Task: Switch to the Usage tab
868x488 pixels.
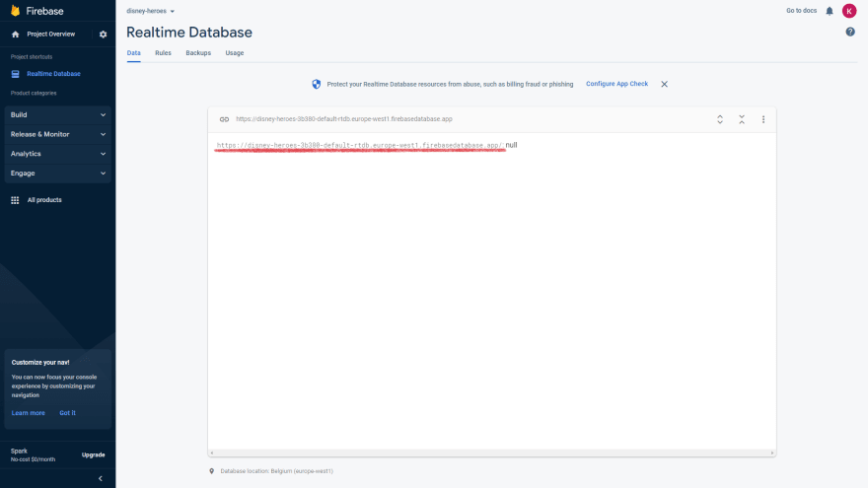Action: click(x=234, y=53)
